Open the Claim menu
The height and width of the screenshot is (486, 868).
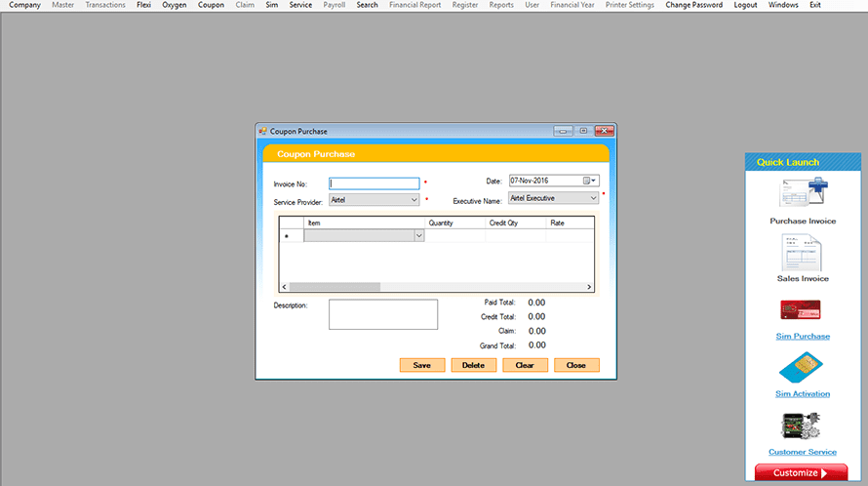tap(245, 5)
